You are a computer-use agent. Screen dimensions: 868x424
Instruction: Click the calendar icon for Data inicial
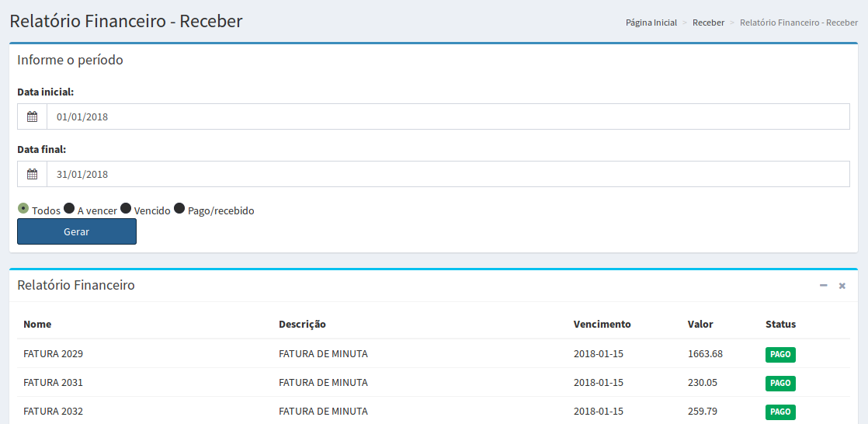click(x=32, y=116)
